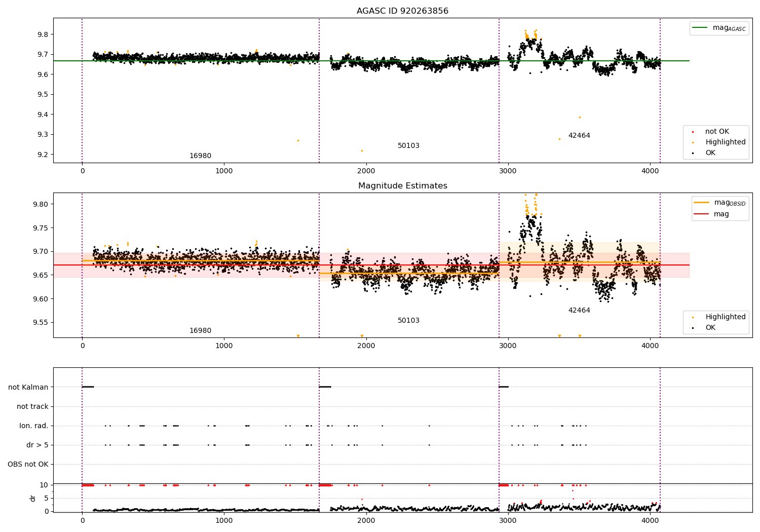Click label 16980 in Magnitude Estimates plot
760x532 pixels.
[x=200, y=331]
